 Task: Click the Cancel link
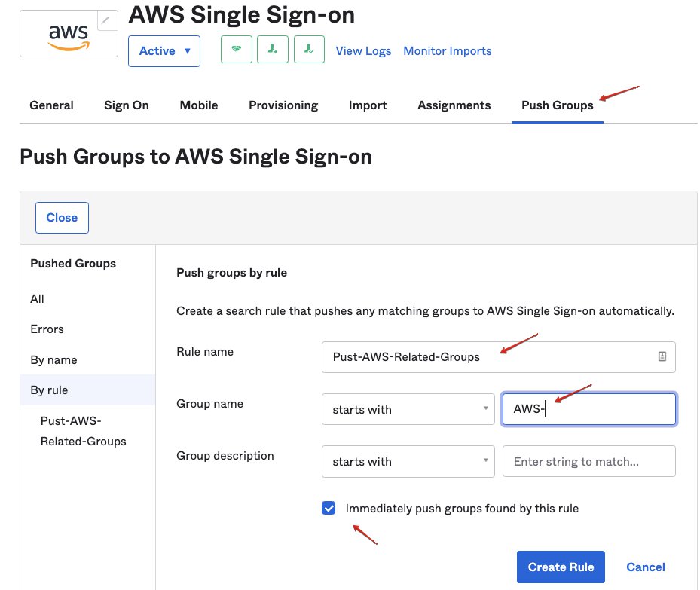point(646,567)
